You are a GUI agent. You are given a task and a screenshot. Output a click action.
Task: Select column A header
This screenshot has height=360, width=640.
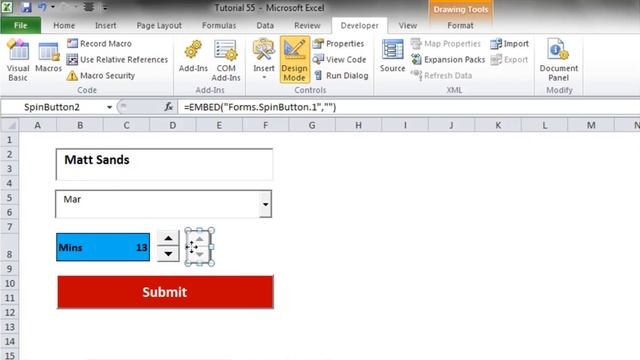click(38, 125)
